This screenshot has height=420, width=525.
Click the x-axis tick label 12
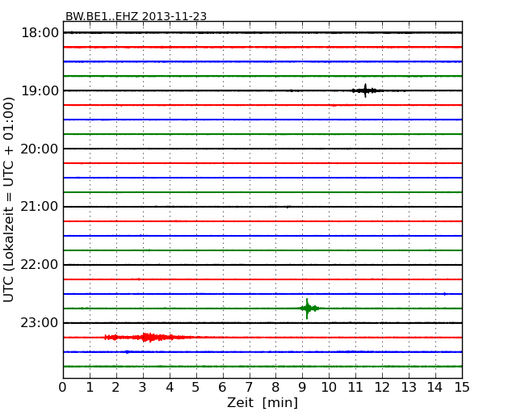pyautogui.click(x=382, y=387)
